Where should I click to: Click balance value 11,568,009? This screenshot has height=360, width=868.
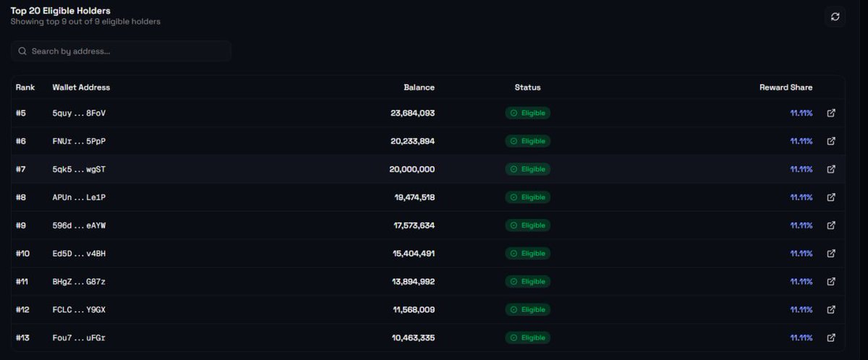[414, 309]
